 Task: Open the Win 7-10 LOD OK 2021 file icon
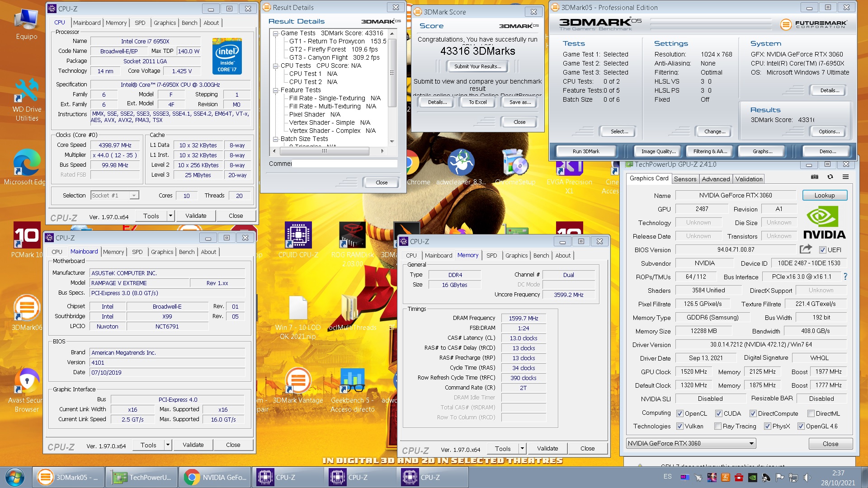point(298,317)
